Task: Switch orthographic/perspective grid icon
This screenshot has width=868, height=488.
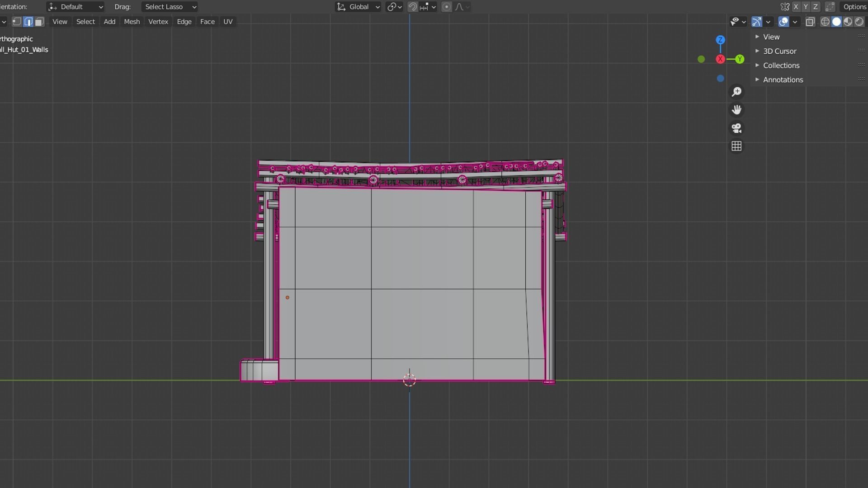Action: pos(736,146)
